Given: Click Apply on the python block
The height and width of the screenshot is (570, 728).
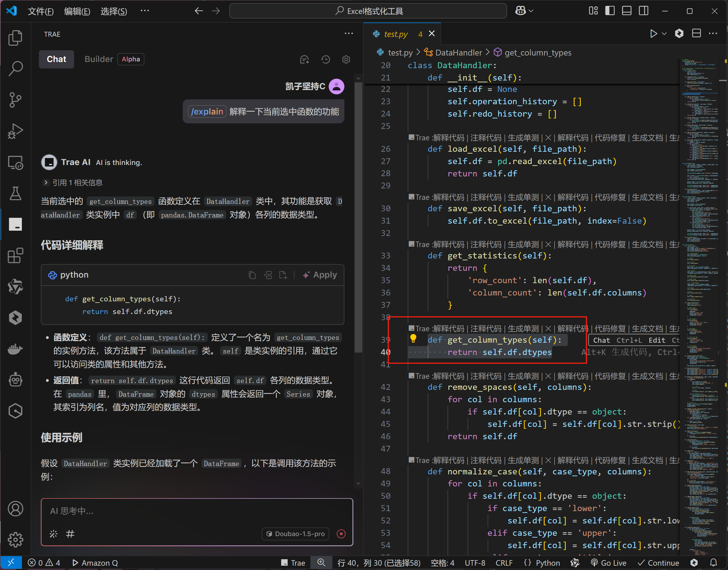Looking at the screenshot, I should tap(320, 275).
